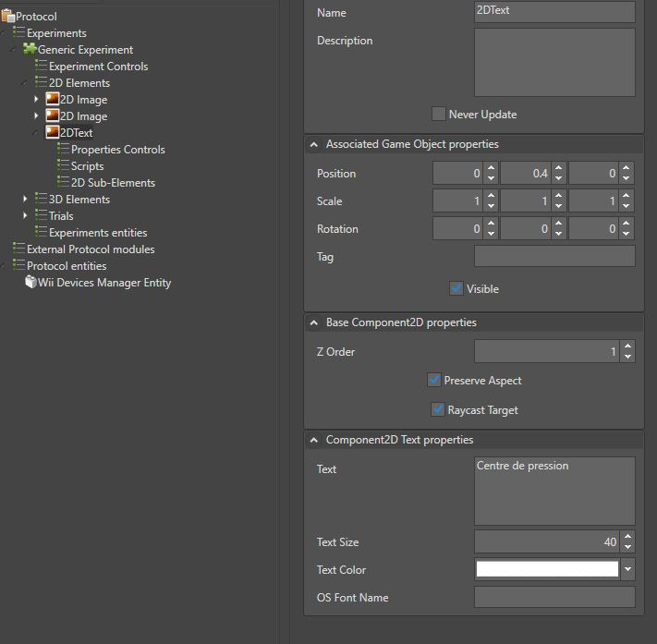This screenshot has height=644, width=657.
Task: Decrease Rotation X value
Action: [x=491, y=234]
